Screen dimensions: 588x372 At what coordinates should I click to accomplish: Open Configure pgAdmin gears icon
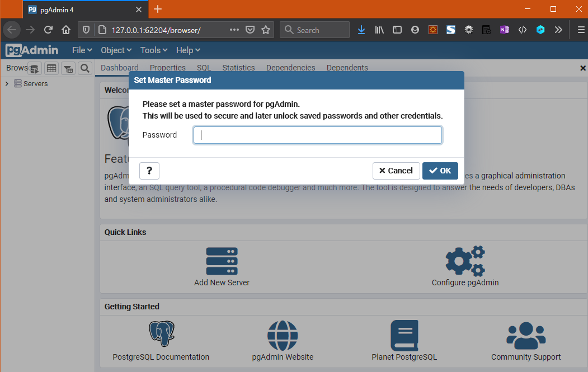[x=464, y=261]
